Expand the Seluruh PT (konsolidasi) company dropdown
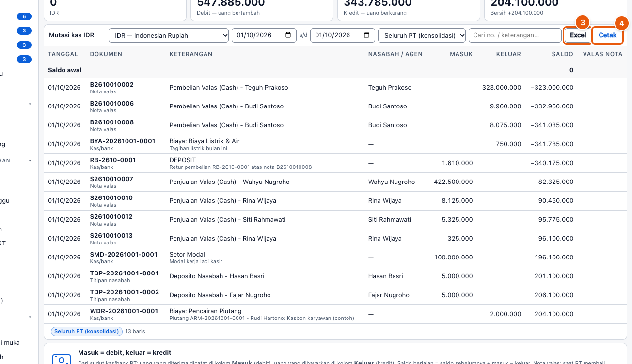This screenshot has width=632, height=364. tap(422, 35)
